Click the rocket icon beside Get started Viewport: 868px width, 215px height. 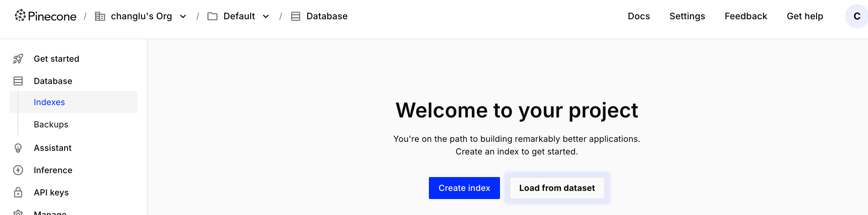click(18, 58)
